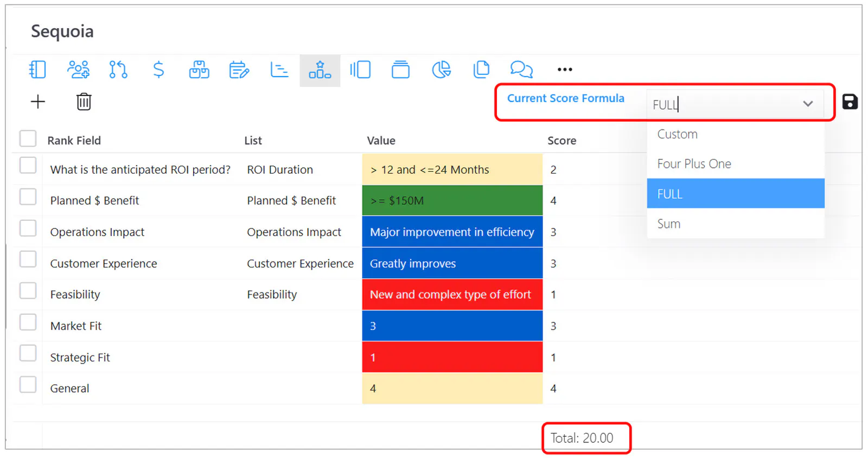The image size is (868, 458).
Task: Open the more options ellipsis
Action: [x=565, y=69]
